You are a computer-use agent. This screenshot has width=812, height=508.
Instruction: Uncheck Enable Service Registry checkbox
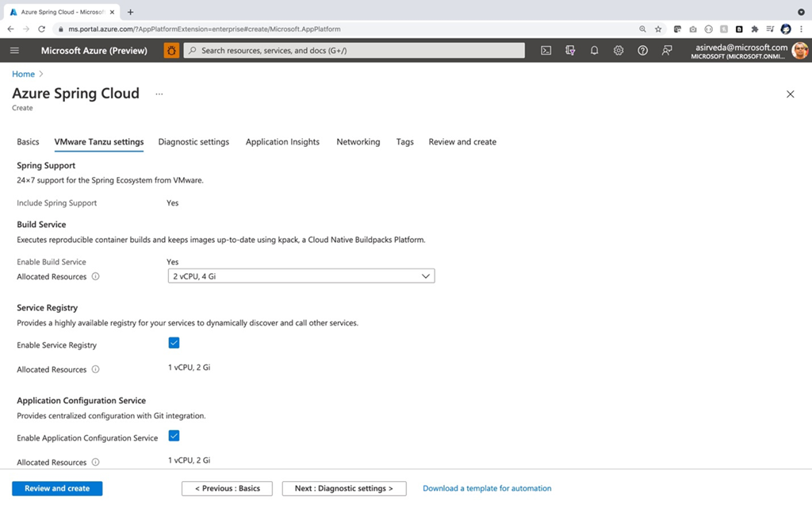coord(174,343)
